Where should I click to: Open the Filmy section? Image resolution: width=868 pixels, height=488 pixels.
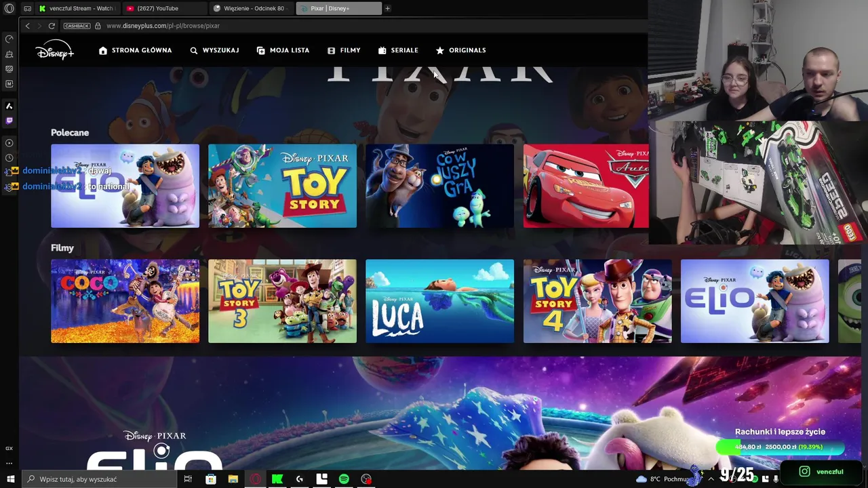click(x=344, y=50)
